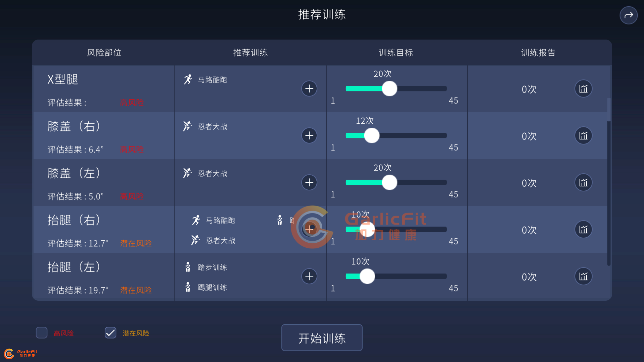Uncheck the 潜在风险 checkbox
The width and height of the screenshot is (644, 362).
110,333
